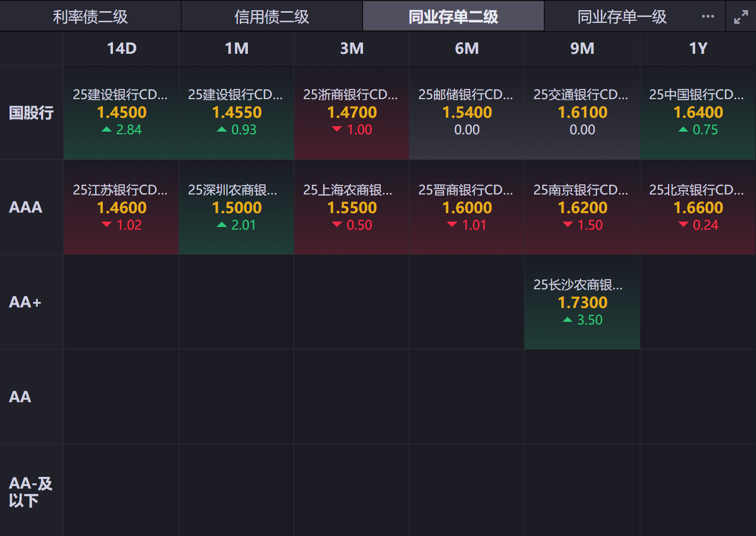
Task: Open 25南京银行CD cell at 1.6200
Action: 582,207
